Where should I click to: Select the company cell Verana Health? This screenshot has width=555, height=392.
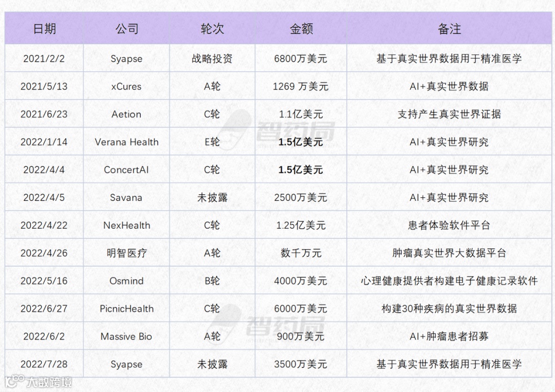tap(127, 142)
